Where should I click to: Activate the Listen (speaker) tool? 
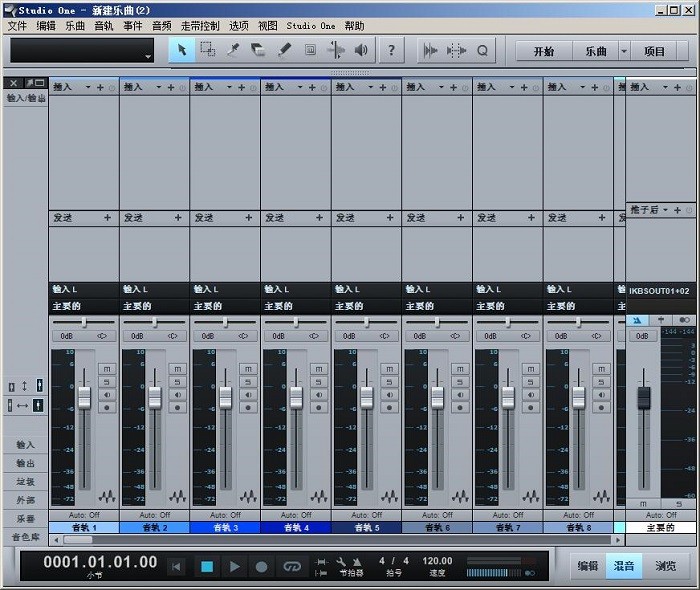pos(361,50)
